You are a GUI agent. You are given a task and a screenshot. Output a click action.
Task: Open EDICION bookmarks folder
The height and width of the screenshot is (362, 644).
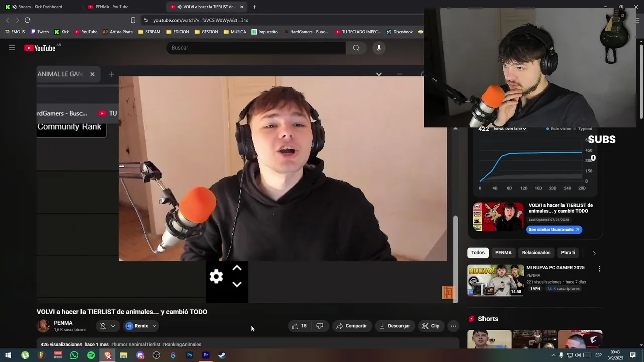coord(177,32)
